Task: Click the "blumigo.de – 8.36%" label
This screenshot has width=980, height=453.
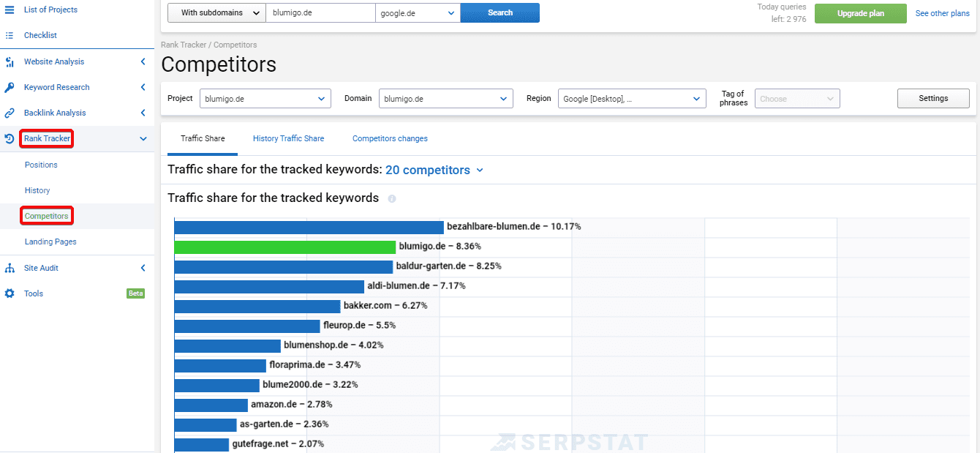Action: 440,247
